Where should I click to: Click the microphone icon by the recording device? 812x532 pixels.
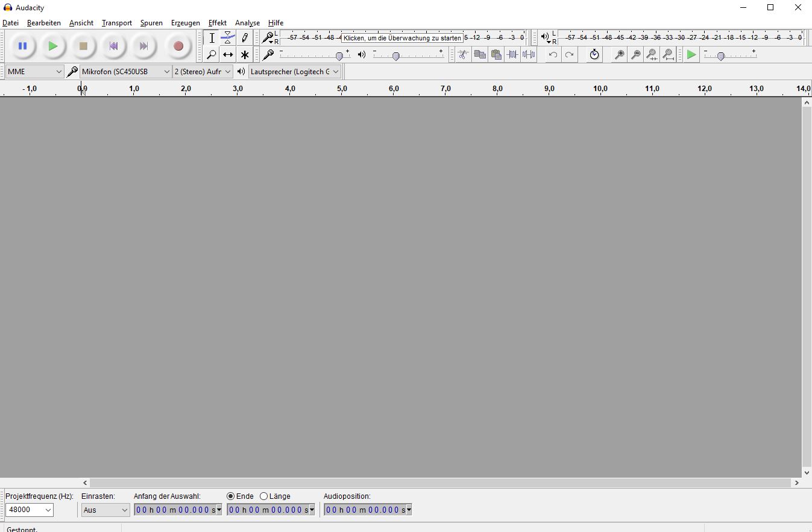72,72
